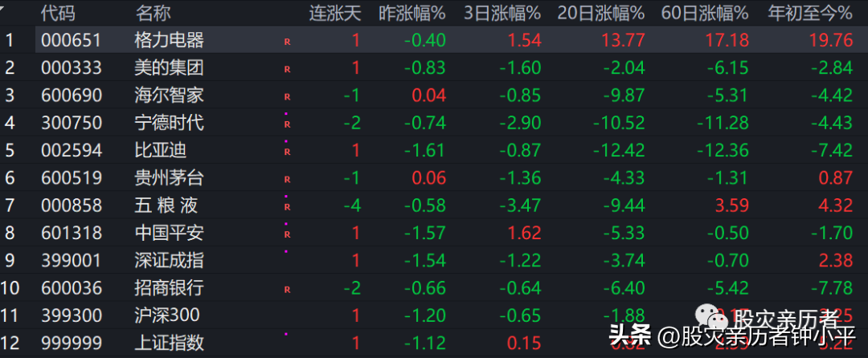Image resolution: width=868 pixels, height=358 pixels.
Task: Click index code 399001
Action: pyautogui.click(x=72, y=260)
